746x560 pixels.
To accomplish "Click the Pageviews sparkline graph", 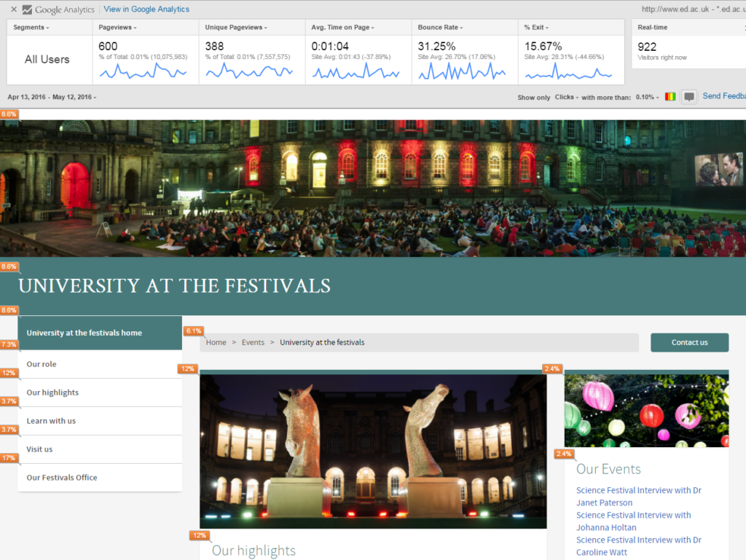I will [x=141, y=72].
